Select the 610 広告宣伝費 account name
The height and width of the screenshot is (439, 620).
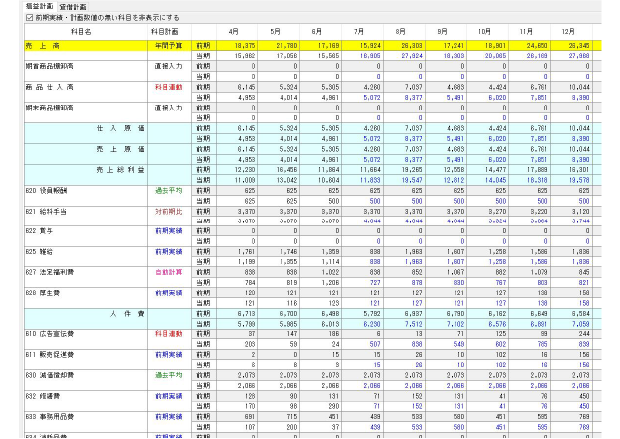click(41, 333)
